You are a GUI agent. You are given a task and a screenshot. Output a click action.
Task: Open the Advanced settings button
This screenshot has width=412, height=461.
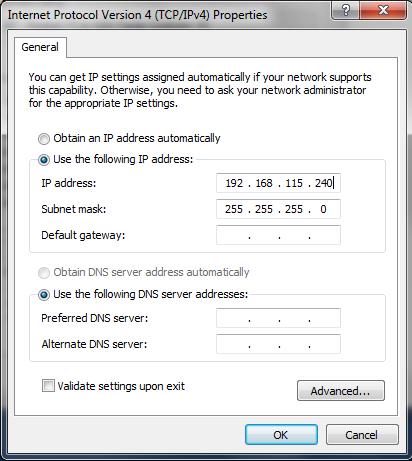pyautogui.click(x=341, y=391)
